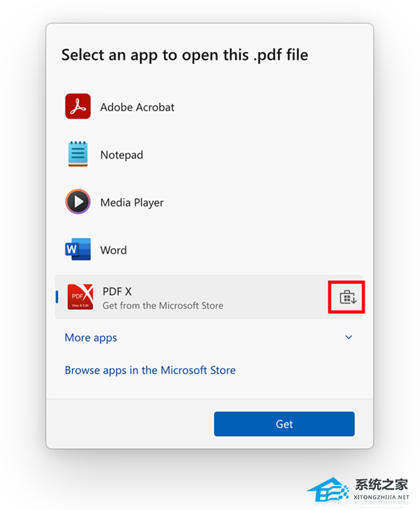Click the PDF X app icon

pos(80,296)
